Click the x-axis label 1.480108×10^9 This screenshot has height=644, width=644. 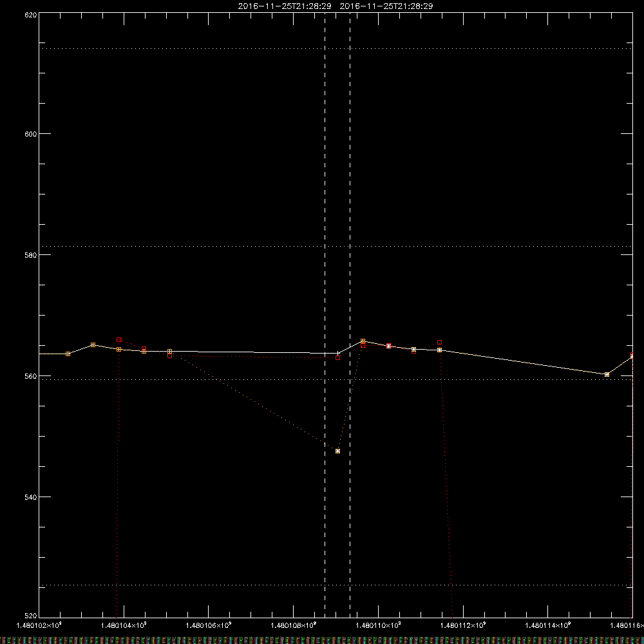pos(294,625)
